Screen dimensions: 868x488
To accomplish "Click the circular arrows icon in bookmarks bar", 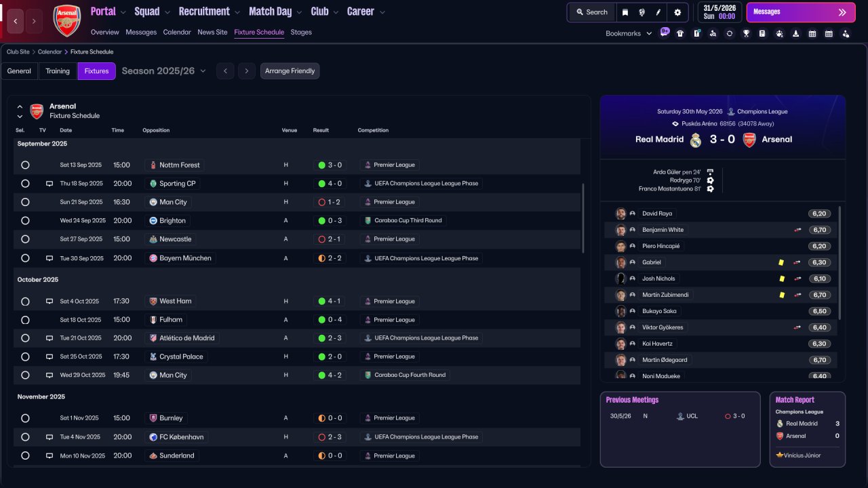I will [730, 33].
